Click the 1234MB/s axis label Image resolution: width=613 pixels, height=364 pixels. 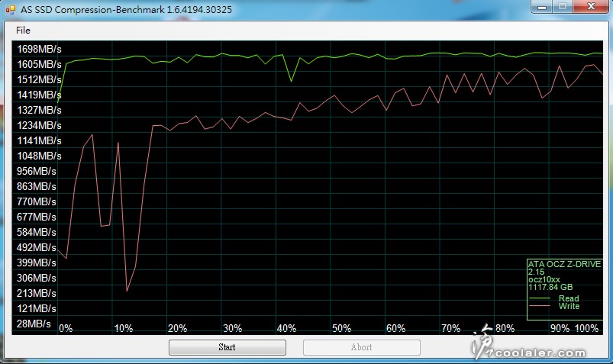click(x=39, y=125)
